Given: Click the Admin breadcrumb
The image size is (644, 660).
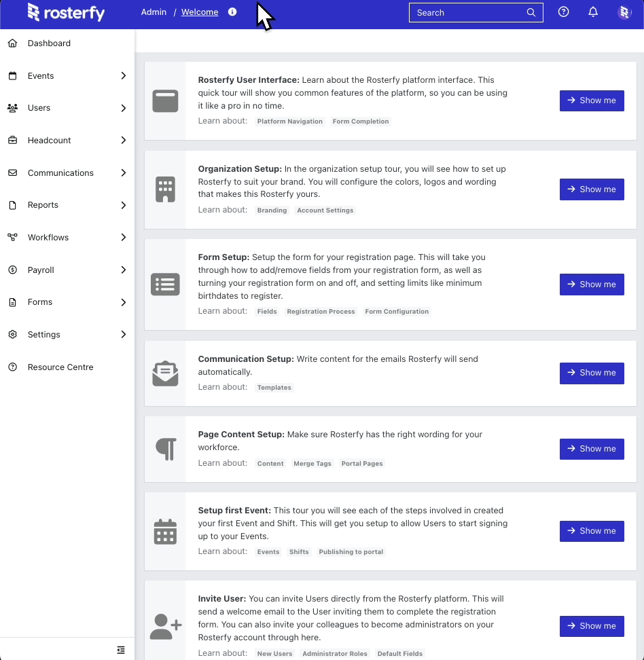Looking at the screenshot, I should tap(154, 12).
